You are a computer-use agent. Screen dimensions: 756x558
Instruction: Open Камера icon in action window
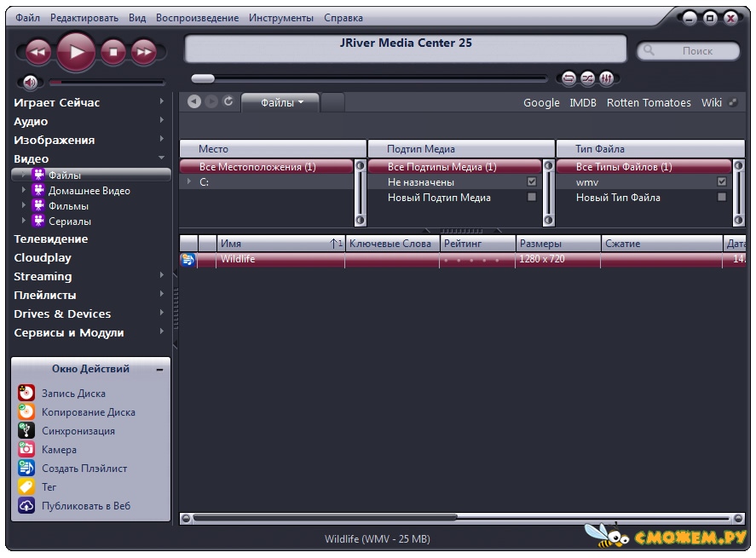[x=26, y=449]
